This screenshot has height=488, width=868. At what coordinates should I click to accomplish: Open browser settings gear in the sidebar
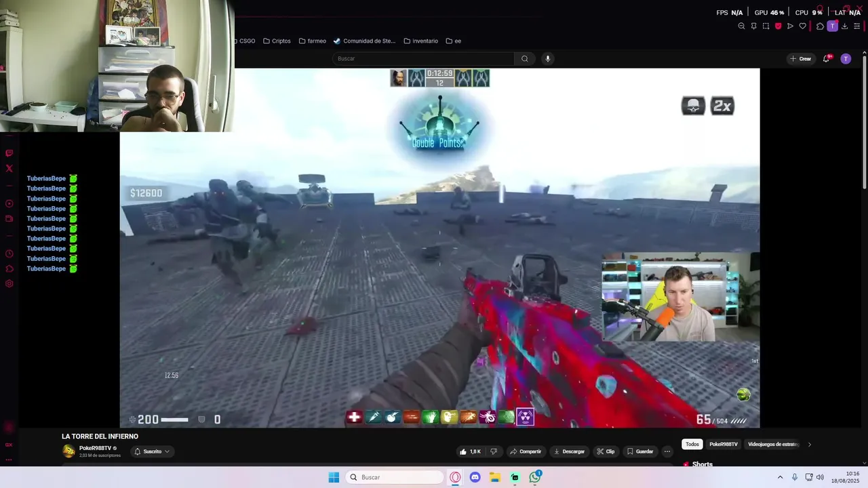coord(9,284)
